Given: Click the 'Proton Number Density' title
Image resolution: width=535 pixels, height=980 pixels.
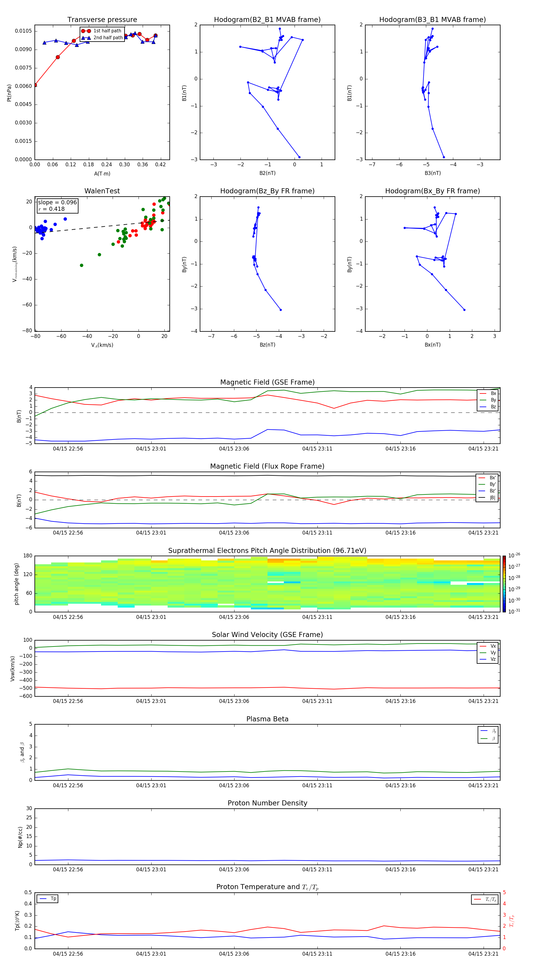Looking at the screenshot, I should (x=267, y=803).
